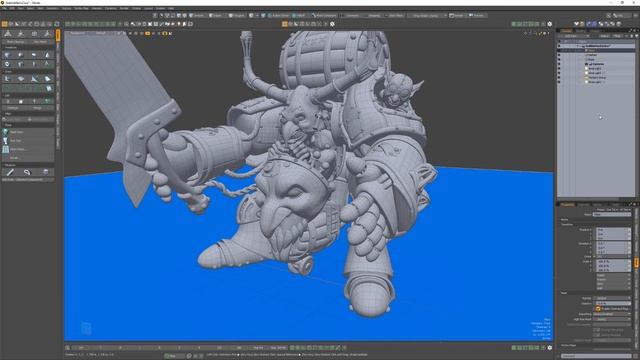Click the slider in the left tool panel
The image size is (640, 360).
tap(28, 119)
